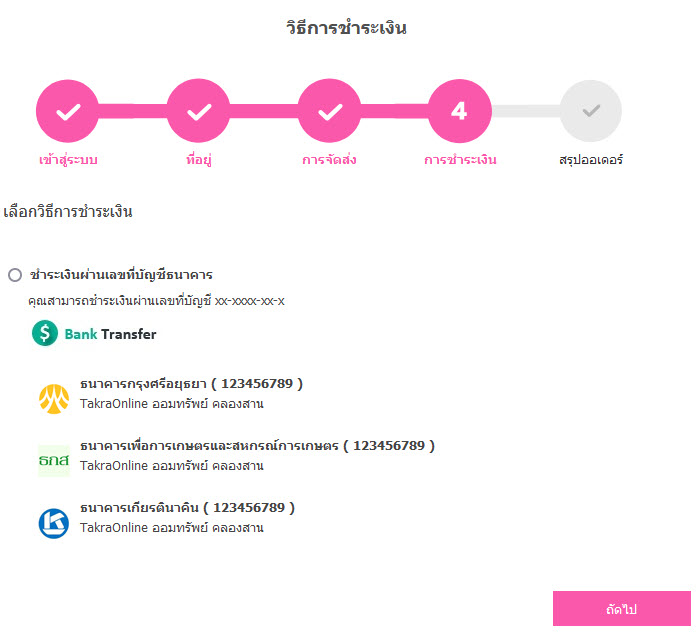Image resolution: width=697 pixels, height=636 pixels.
Task: Click the ธนาคารเกียรตินาคิน account line
Action: tap(187, 508)
